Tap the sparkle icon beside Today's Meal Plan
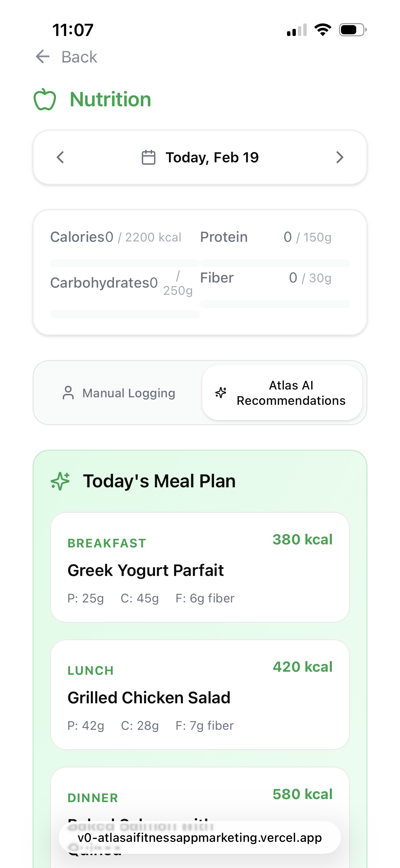The width and height of the screenshot is (400, 868). pyautogui.click(x=60, y=481)
